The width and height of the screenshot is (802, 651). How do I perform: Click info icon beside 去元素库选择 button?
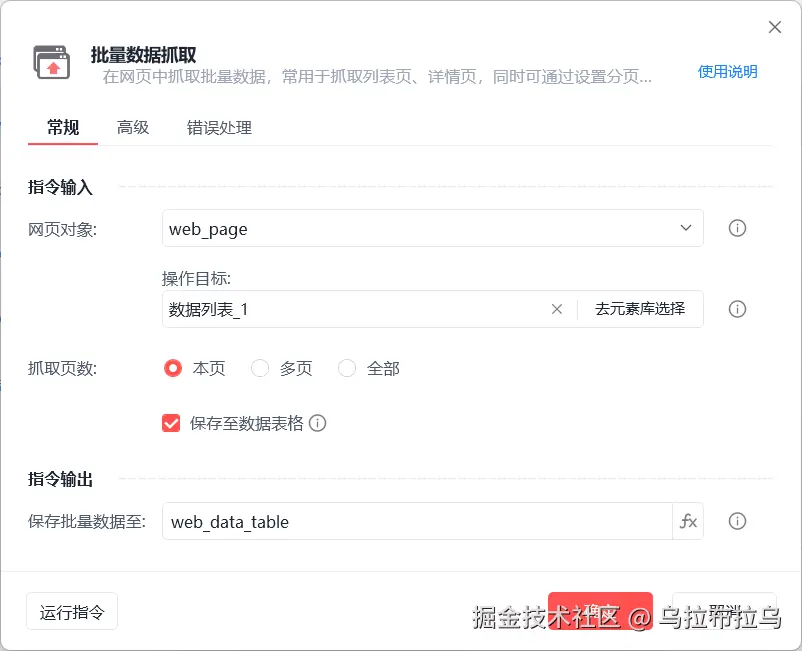pyautogui.click(x=737, y=309)
